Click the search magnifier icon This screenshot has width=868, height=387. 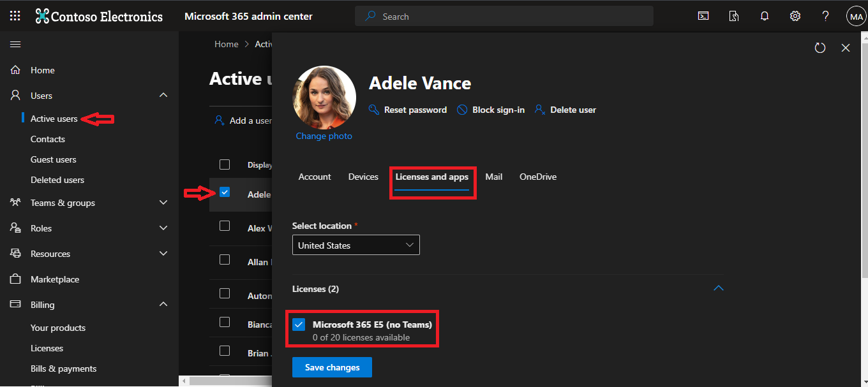coord(370,17)
